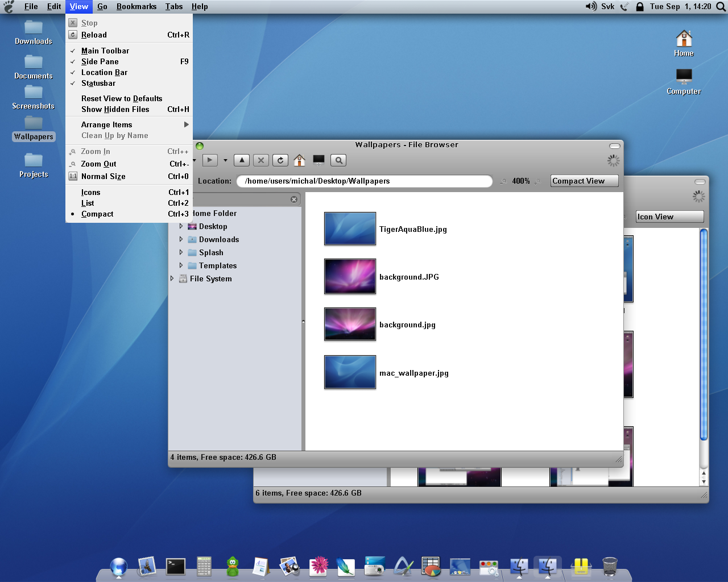Open the Edit menu
This screenshot has width=728, height=582.
pyautogui.click(x=54, y=6)
